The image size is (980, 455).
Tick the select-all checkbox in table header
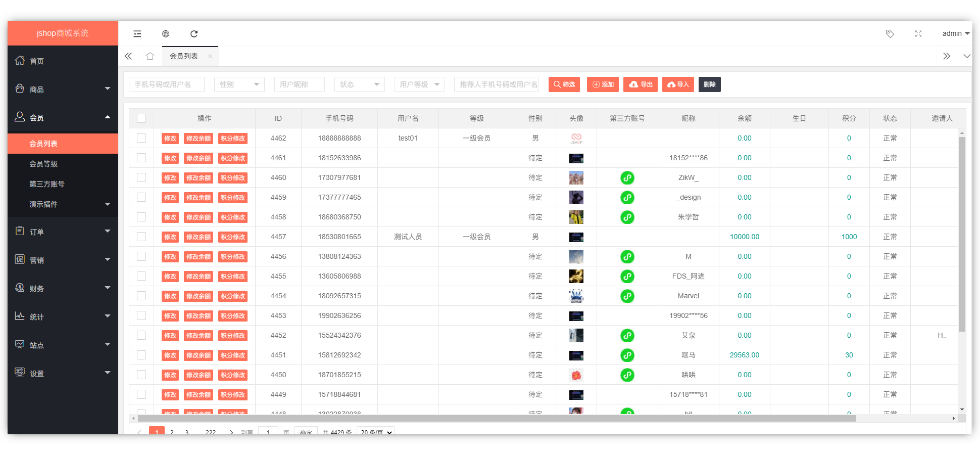[141, 118]
